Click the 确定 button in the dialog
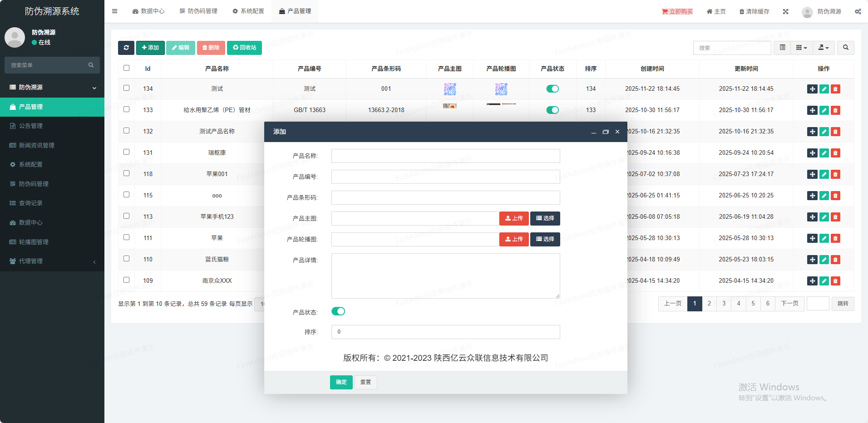This screenshot has width=868, height=423. [341, 382]
